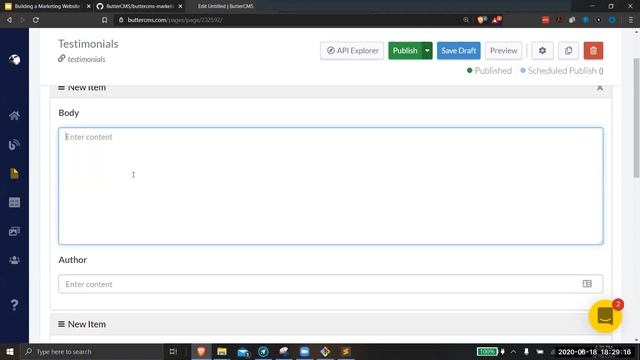Open Pages section in sidebar
640x360 pixels.
(14, 173)
